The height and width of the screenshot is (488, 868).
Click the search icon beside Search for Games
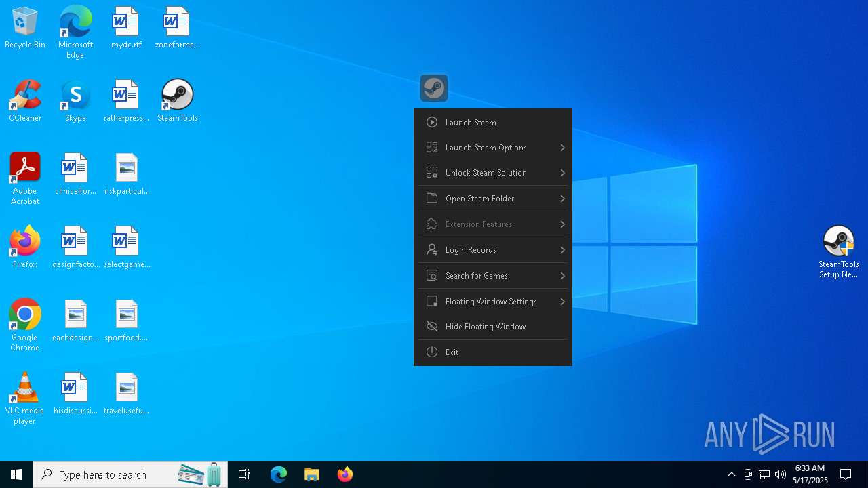click(x=431, y=275)
